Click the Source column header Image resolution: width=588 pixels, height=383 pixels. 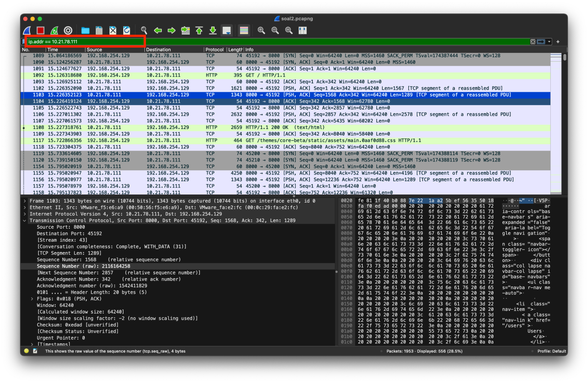(x=94, y=49)
